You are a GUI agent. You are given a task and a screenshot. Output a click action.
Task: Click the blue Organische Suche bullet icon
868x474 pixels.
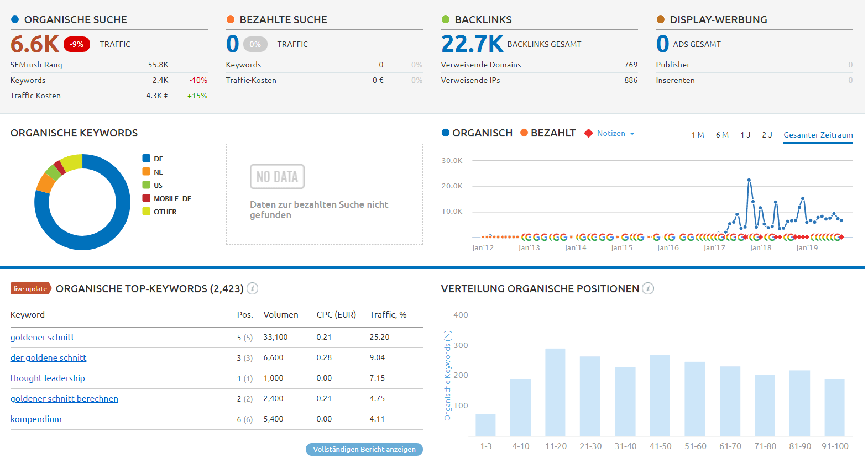click(x=15, y=19)
